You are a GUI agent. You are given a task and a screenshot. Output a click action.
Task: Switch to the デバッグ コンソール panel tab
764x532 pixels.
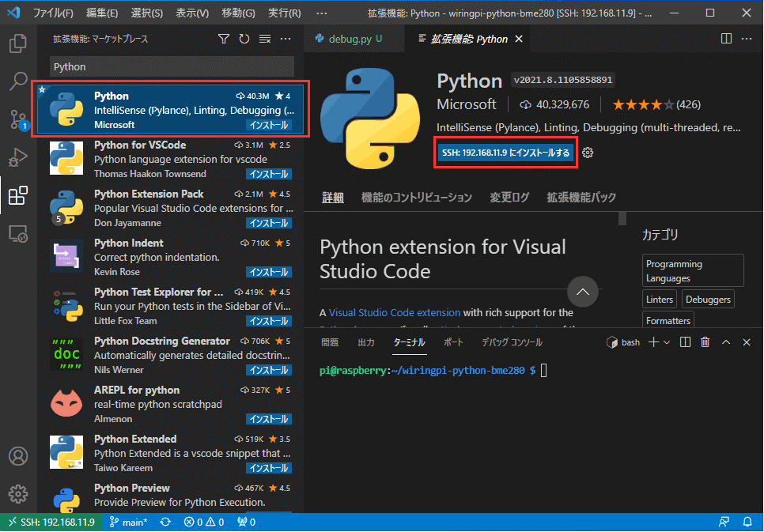(512, 342)
